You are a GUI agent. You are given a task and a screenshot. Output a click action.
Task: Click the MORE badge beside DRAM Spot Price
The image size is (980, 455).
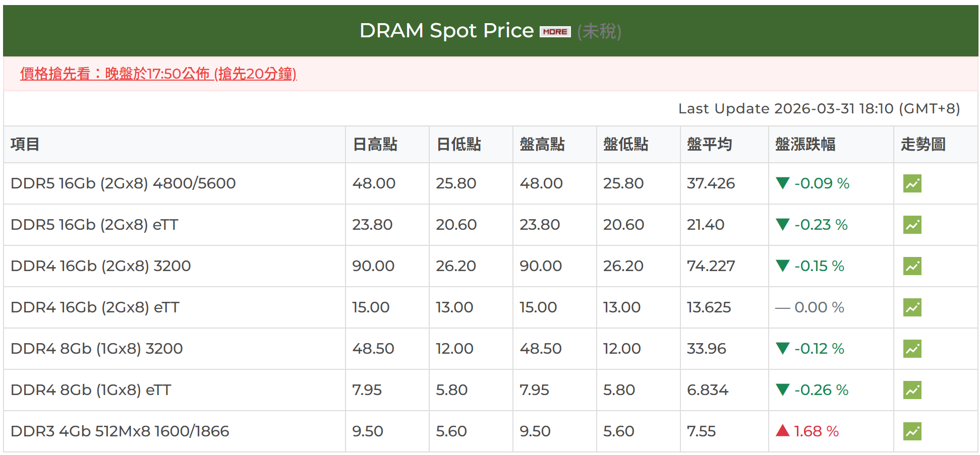[x=555, y=32]
